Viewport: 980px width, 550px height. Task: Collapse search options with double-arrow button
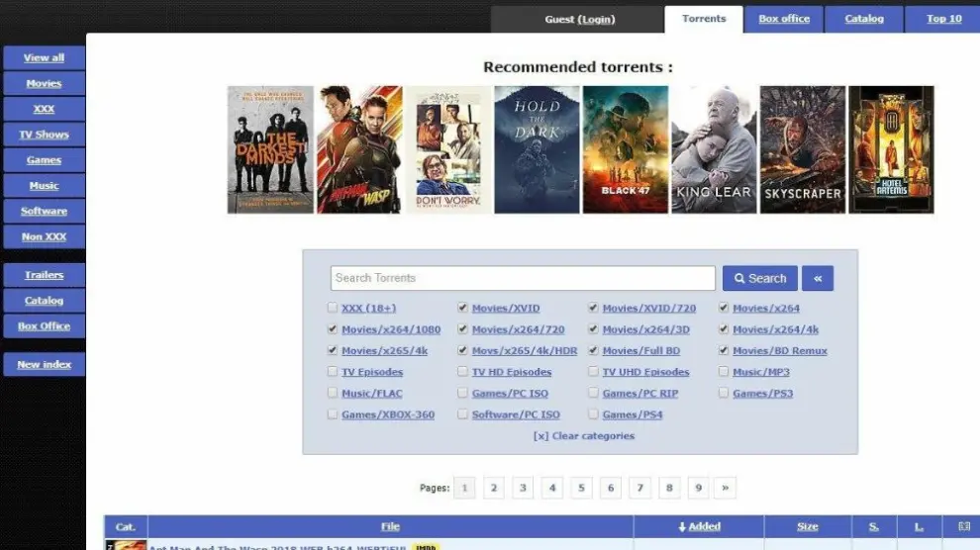pyautogui.click(x=817, y=279)
